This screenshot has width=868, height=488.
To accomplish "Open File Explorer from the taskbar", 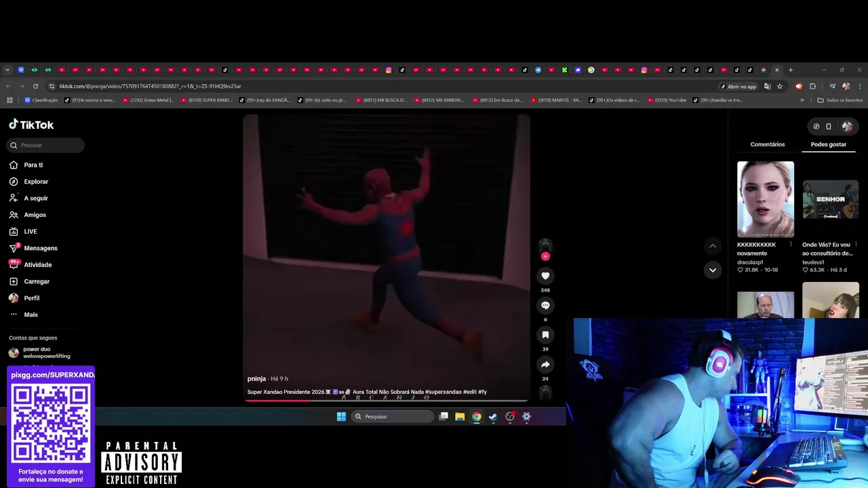I will pos(460,417).
